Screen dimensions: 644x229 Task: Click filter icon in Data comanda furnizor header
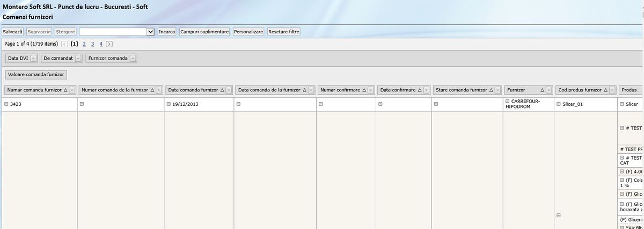[229, 90]
